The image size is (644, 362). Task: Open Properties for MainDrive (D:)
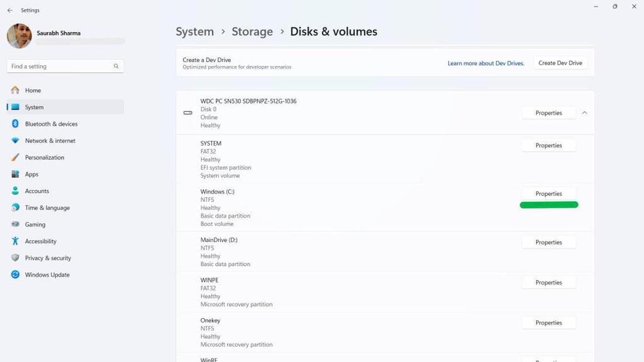(x=548, y=242)
